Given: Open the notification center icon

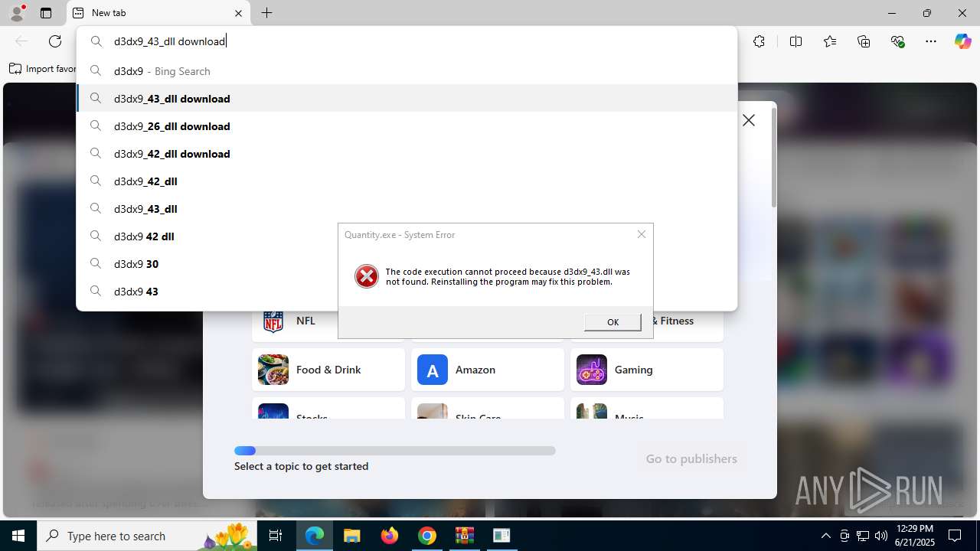Looking at the screenshot, I should 955,536.
